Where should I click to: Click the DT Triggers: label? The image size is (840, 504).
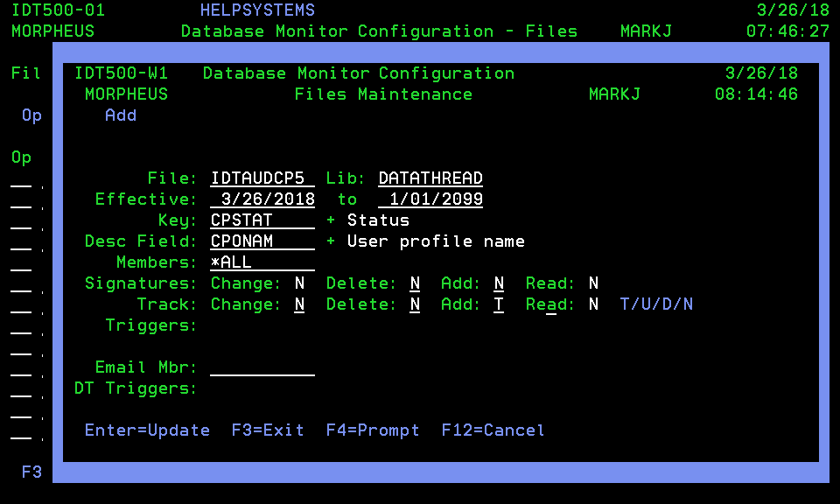click(x=136, y=388)
